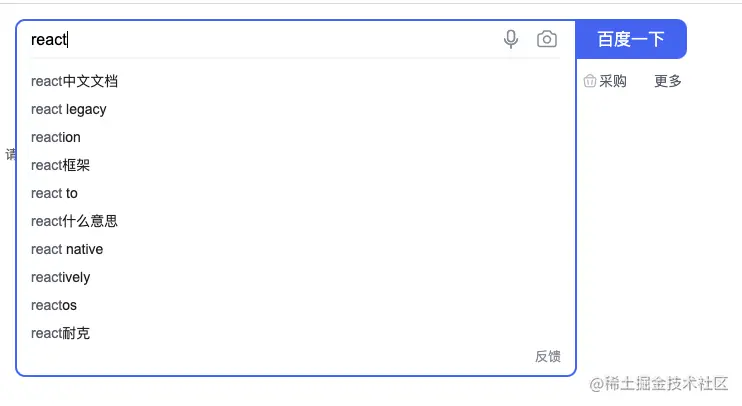Click the microphone voice search icon
This screenshot has width=742, height=406.
(x=511, y=39)
